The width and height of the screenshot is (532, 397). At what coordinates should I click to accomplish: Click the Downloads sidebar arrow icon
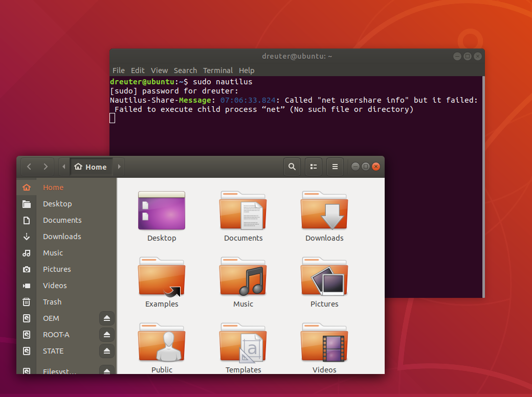coord(27,237)
